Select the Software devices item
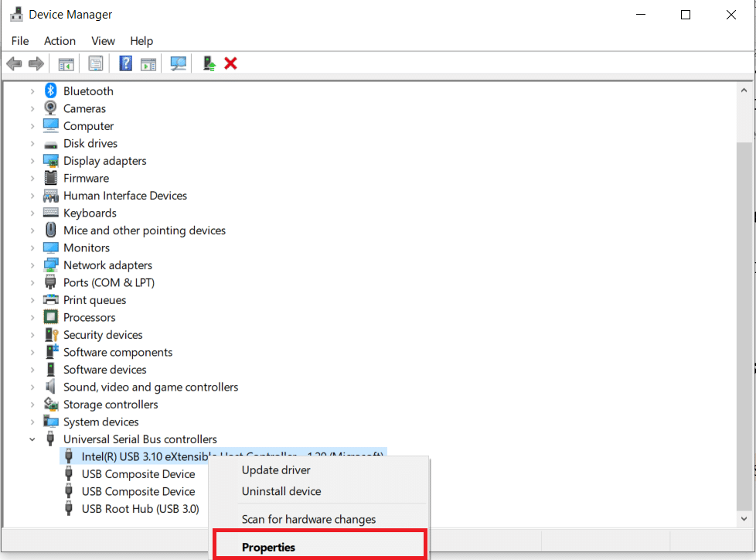Viewport: 756px width, 560px height. pyautogui.click(x=104, y=370)
